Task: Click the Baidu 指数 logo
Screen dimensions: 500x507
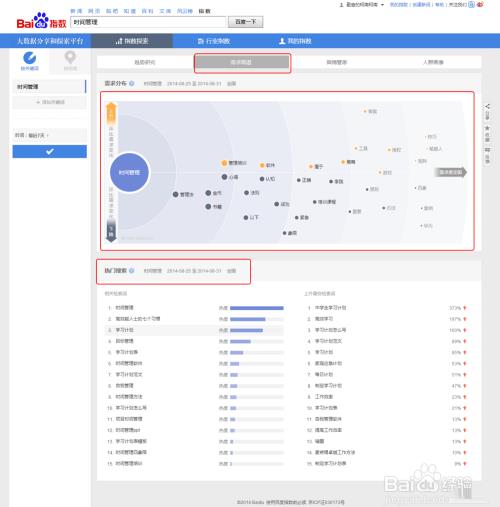Action: [41, 21]
